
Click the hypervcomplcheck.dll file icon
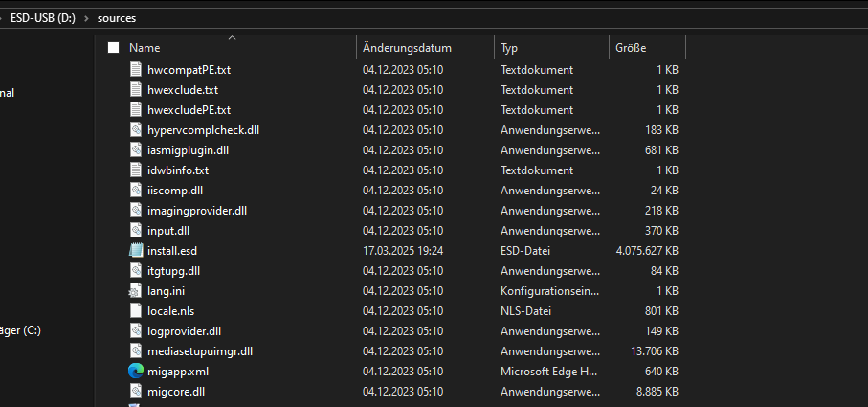pos(135,130)
